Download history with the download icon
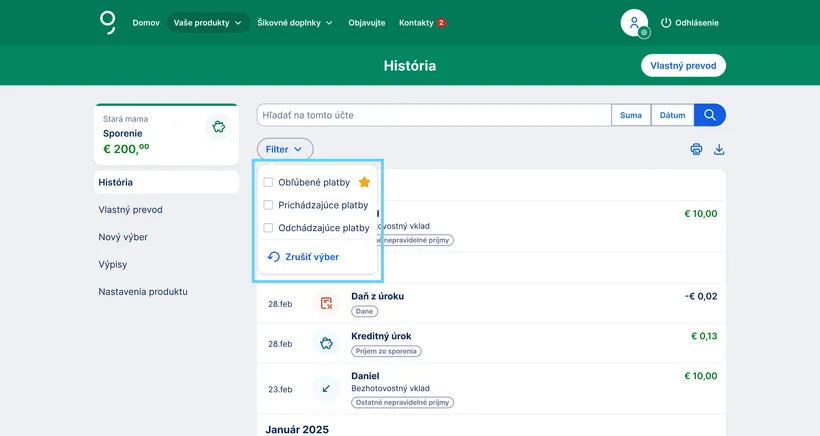This screenshot has height=436, width=820. (x=718, y=150)
